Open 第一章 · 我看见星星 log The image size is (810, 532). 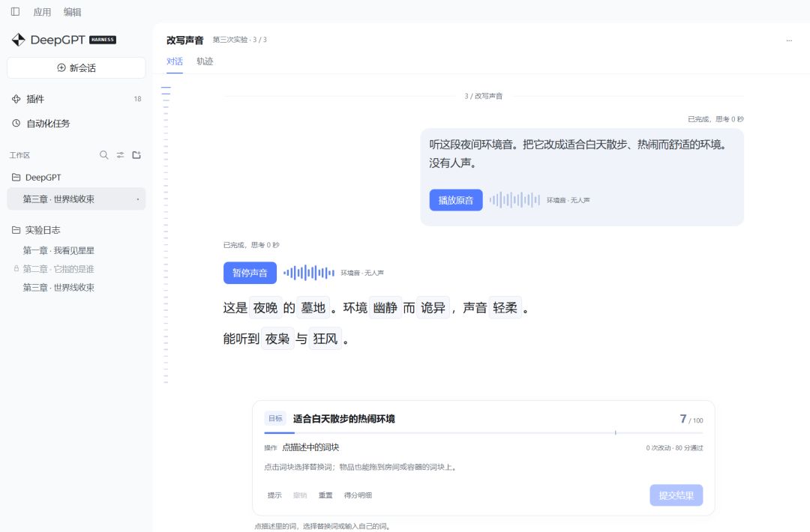(58, 251)
